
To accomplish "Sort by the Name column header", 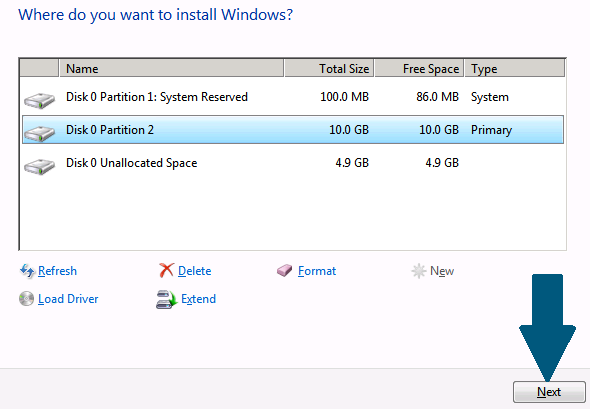I will pyautogui.click(x=171, y=68).
